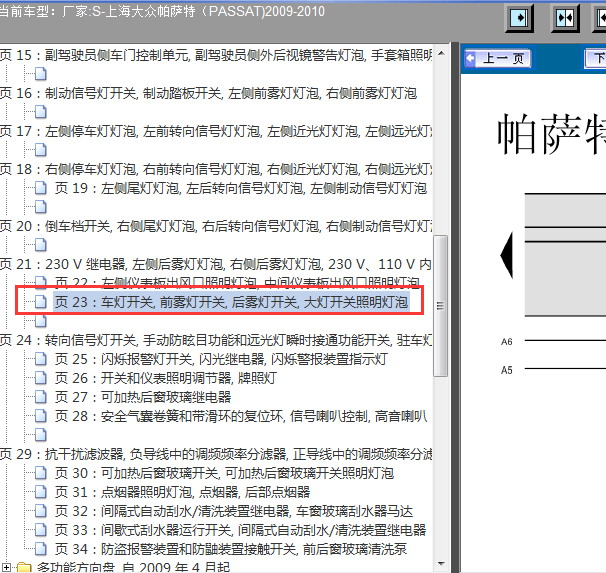Viewport: 606px width, 573px height.
Task: Click the document icon beside 页 27
Action: 40,397
